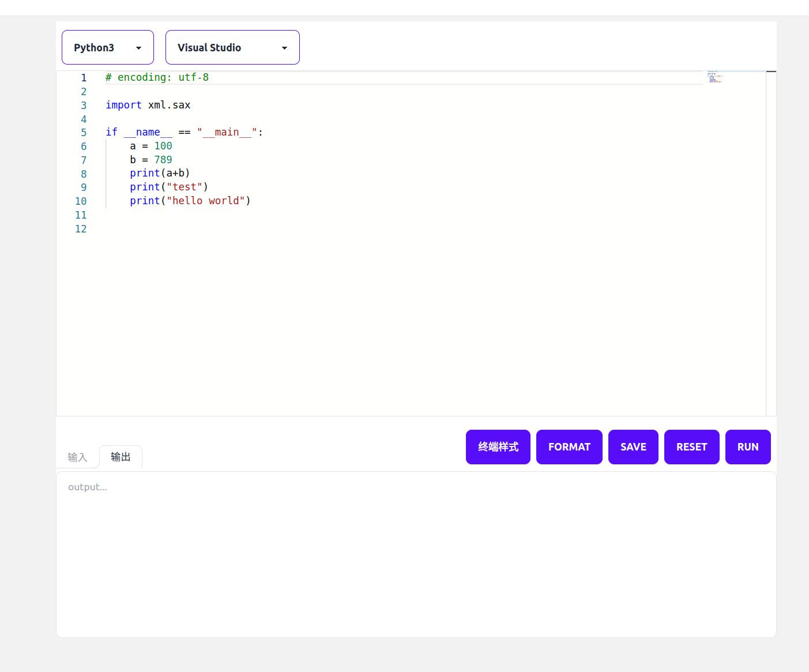Viewport: 809px width, 672px height.
Task: Click line number 5 in the gutter
Action: 84,133
